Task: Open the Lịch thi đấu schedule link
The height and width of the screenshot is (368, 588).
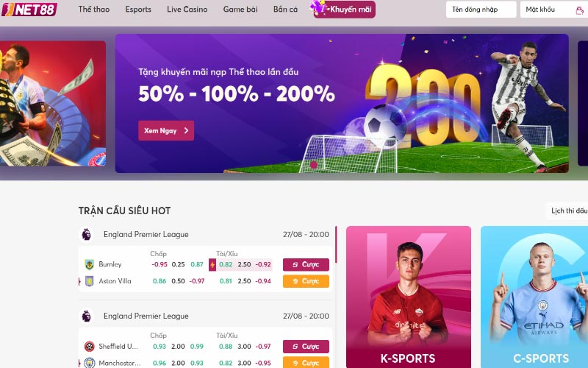Action: pos(568,210)
